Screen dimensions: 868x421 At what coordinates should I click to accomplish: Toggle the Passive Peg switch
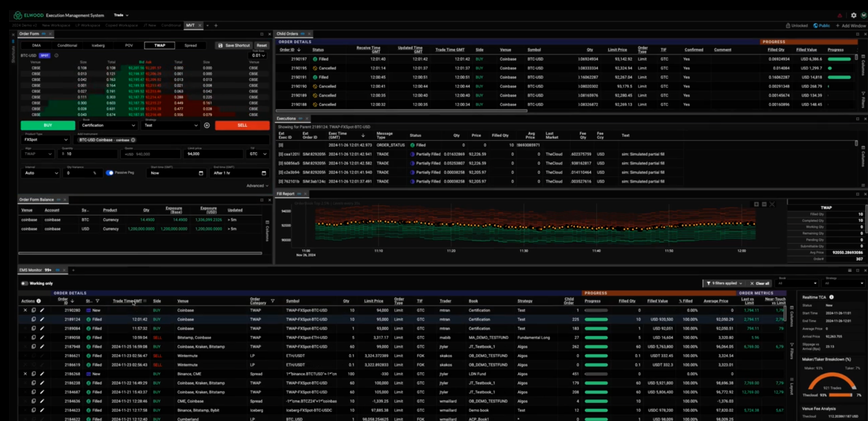click(x=109, y=173)
